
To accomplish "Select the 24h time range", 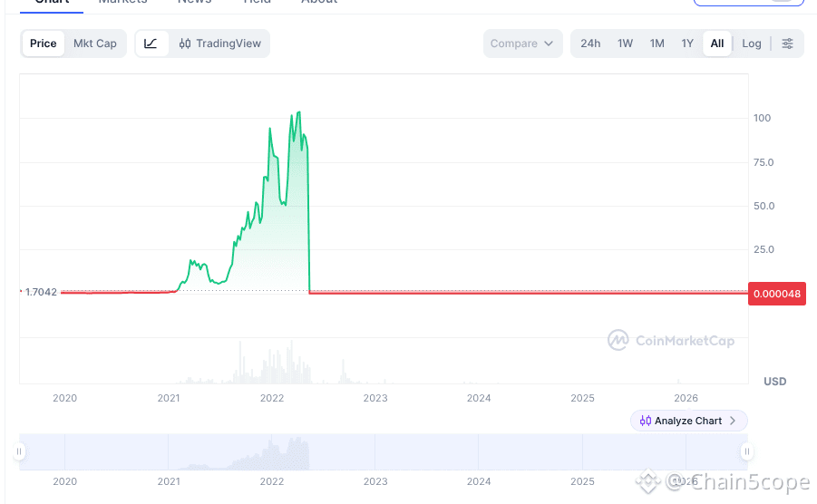I will click(590, 44).
